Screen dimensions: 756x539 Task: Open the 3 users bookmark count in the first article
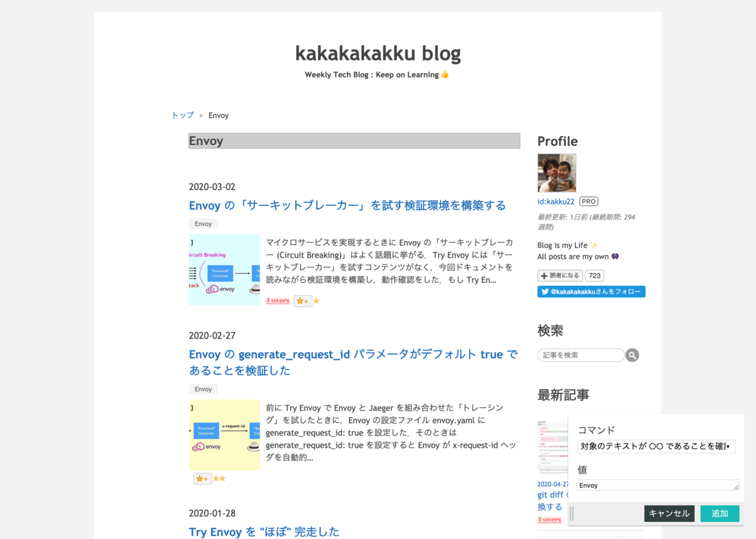(278, 300)
